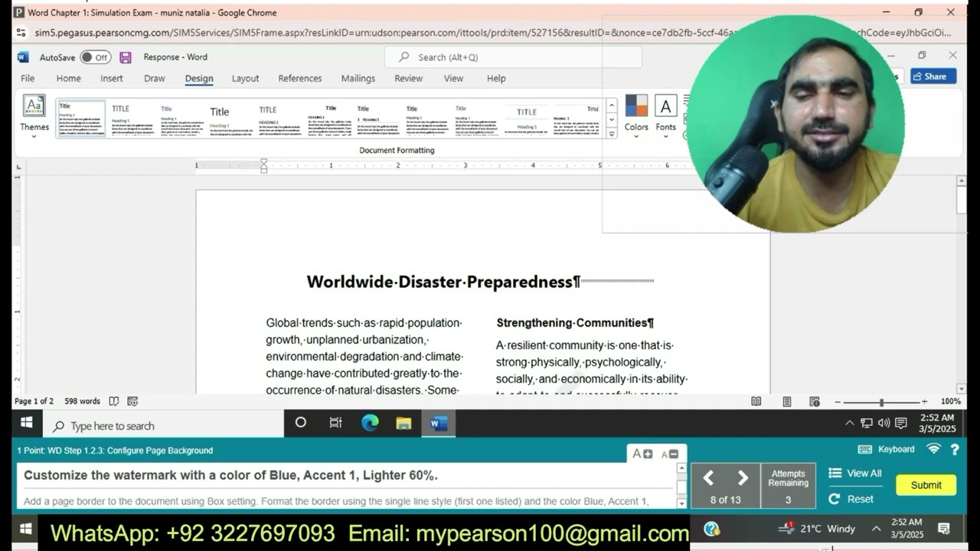Open the Windows Start menu
Screen dimensions: 980x551
(27, 422)
